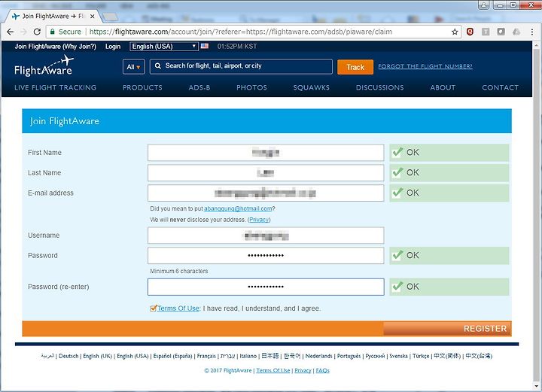Follow the FORGOT THE FLIGHT NUMBER link
542x392 pixels.
point(425,66)
